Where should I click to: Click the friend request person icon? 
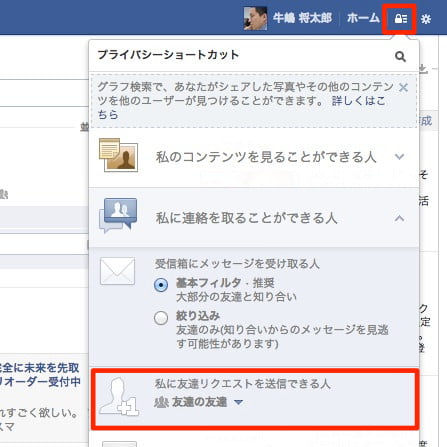119,397
